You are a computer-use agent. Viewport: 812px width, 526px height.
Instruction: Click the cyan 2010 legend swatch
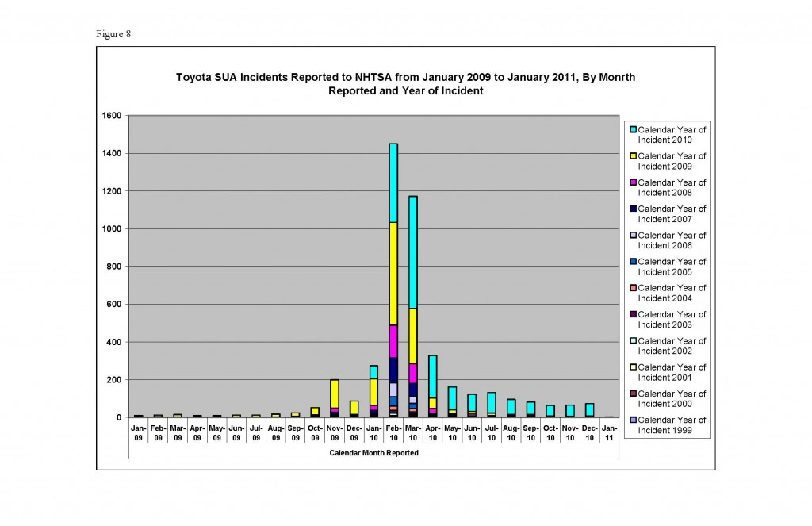pyautogui.click(x=633, y=130)
